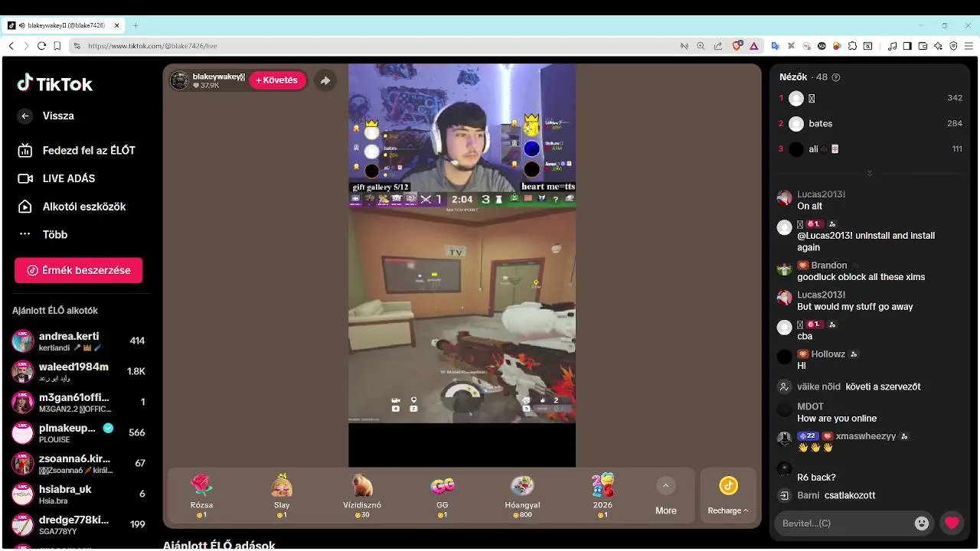
Task: Click Brandon's chat username
Action: point(829,266)
